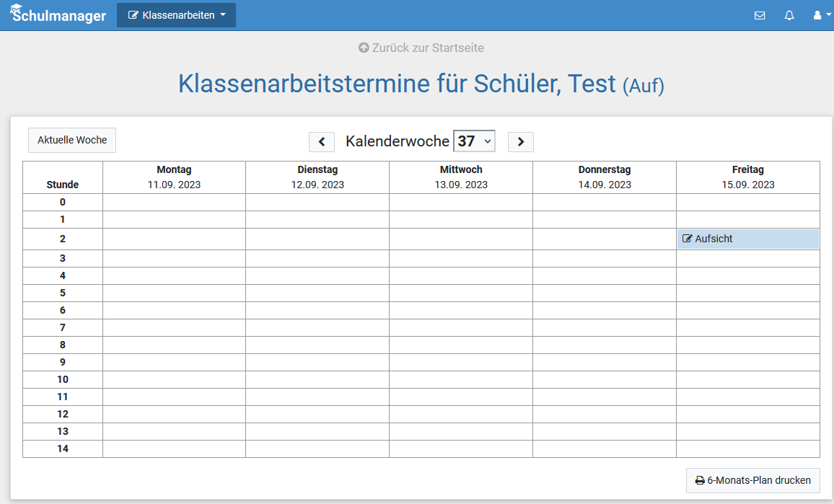Go to previous calendar week arrow
Image resolution: width=834 pixels, height=504 pixels.
tap(322, 142)
